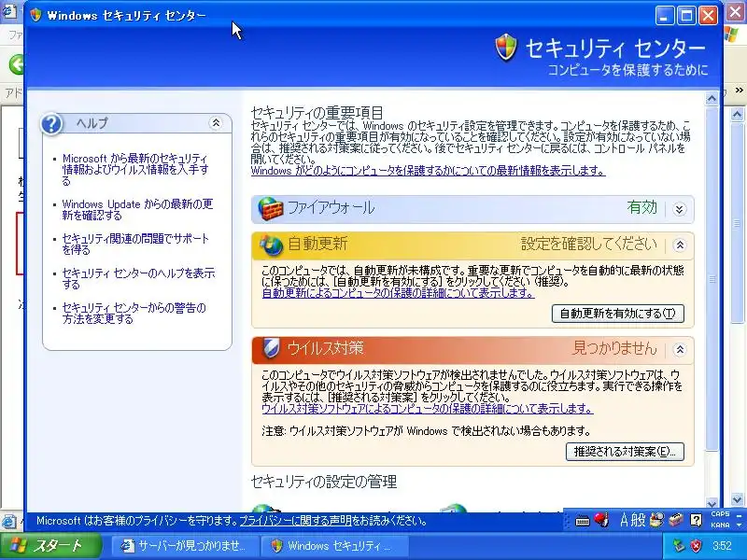Click the network connection tray icon
The width and height of the screenshot is (747, 560).
[678, 545]
